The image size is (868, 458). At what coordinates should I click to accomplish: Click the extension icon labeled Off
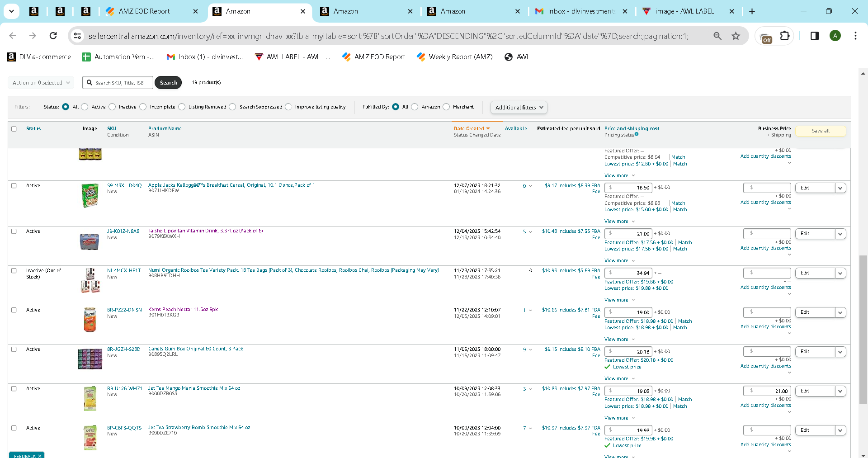click(766, 38)
